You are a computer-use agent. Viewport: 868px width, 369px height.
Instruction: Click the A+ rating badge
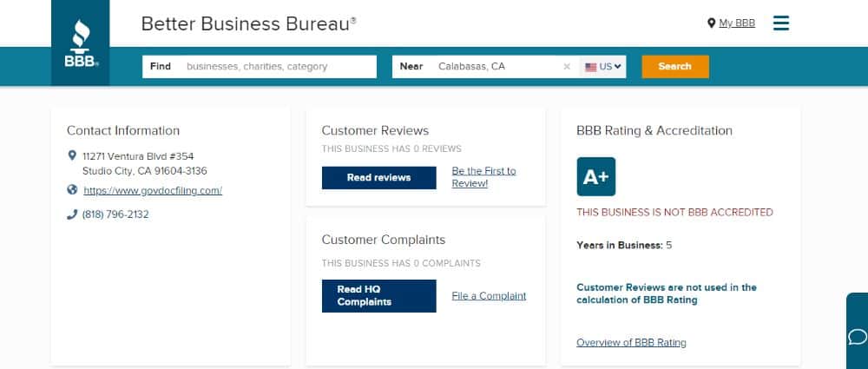click(x=595, y=177)
